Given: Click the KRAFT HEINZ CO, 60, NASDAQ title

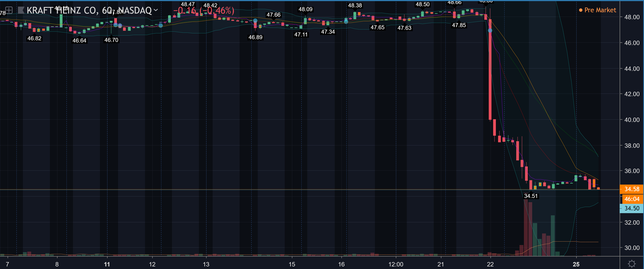Looking at the screenshot, I should (x=89, y=10).
